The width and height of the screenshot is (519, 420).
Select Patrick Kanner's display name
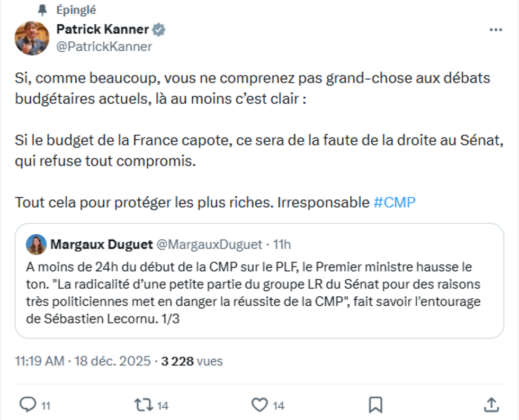pyautogui.click(x=102, y=30)
